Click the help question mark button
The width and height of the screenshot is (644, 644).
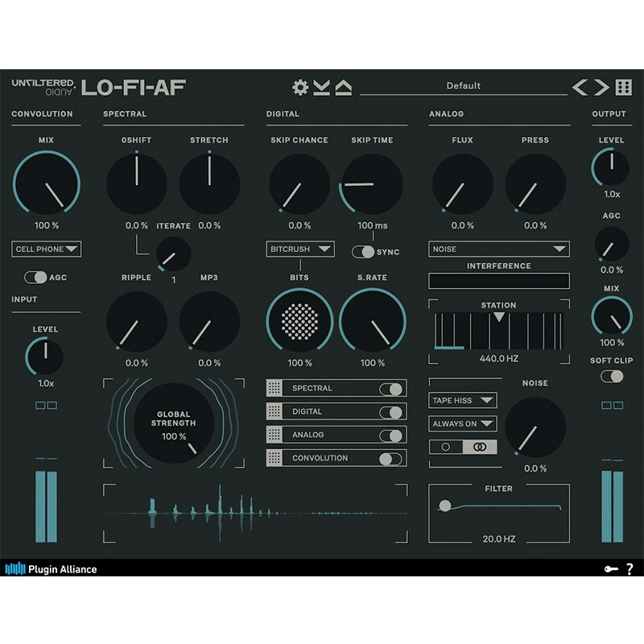(630, 569)
